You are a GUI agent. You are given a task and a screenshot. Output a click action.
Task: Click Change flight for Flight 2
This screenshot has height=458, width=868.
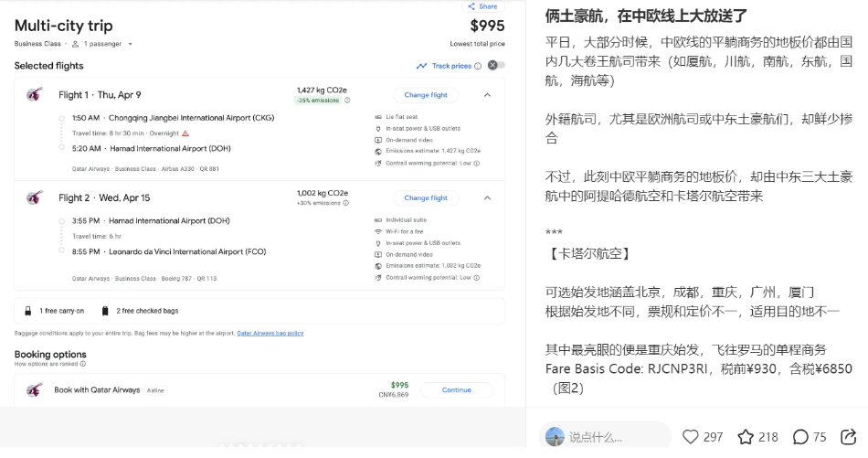[x=426, y=197]
